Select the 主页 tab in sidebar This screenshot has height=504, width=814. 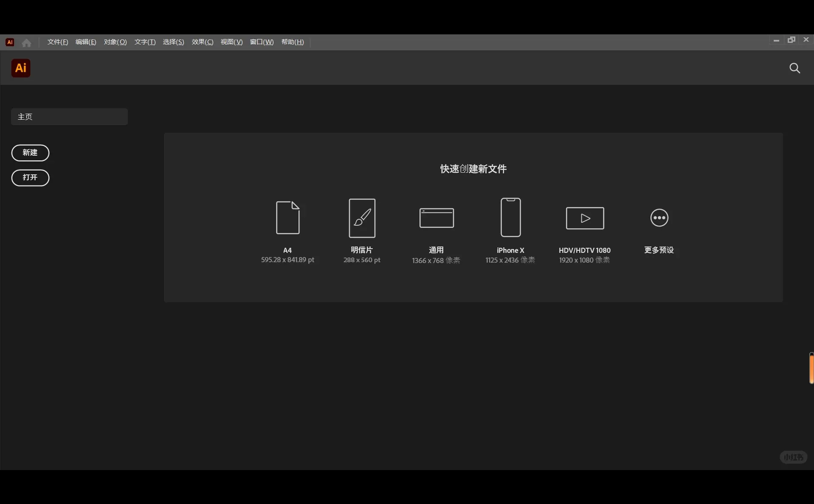[x=69, y=117]
